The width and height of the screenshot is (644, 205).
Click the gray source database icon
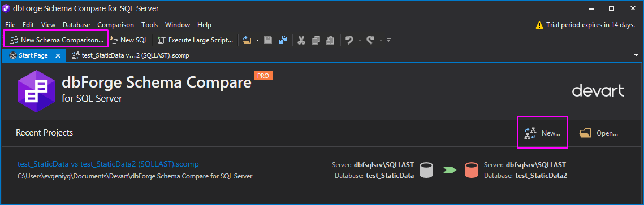(427, 170)
